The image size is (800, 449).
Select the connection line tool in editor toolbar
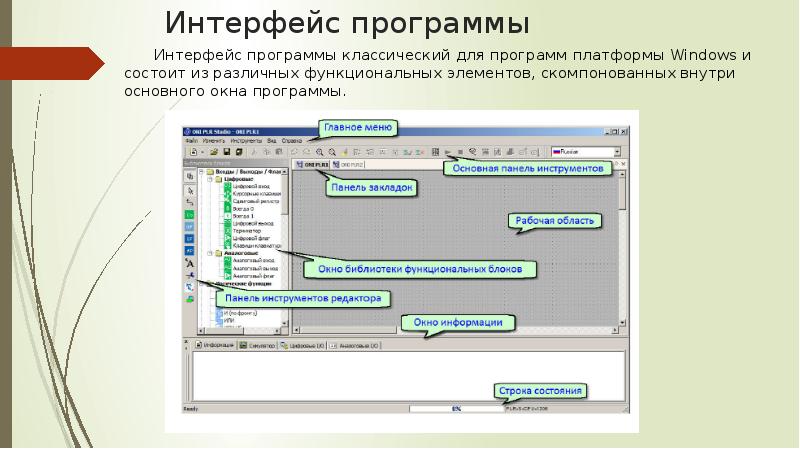[x=189, y=201]
